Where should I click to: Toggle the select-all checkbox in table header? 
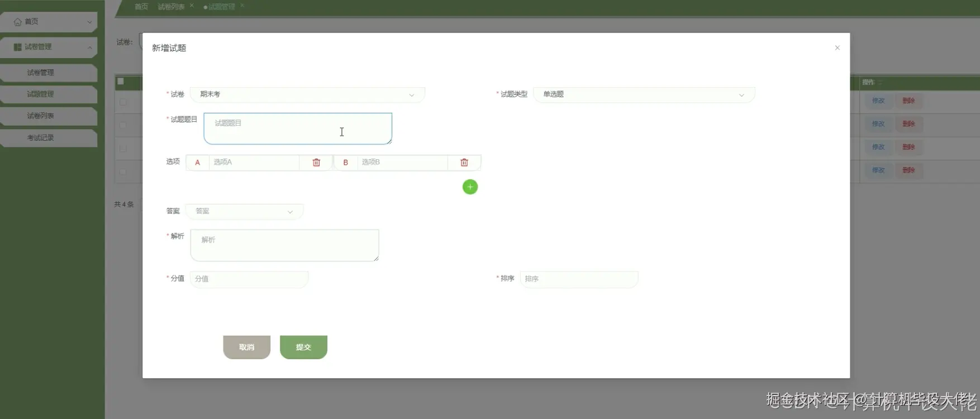(121, 82)
